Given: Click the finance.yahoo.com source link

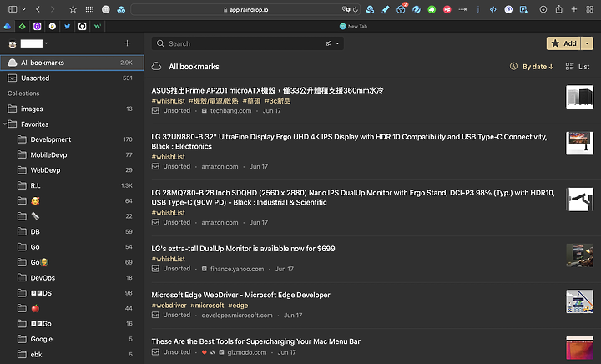Looking at the screenshot, I should (237, 269).
